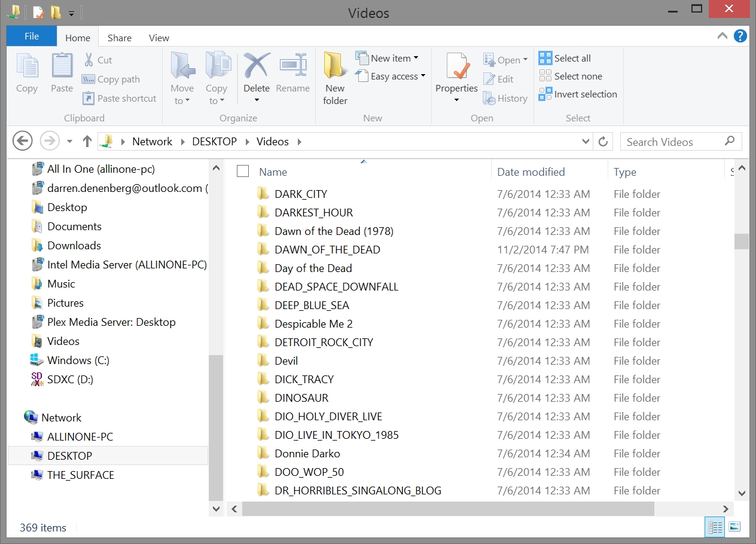
Task: Open the Help question mark icon
Action: pyautogui.click(x=740, y=36)
